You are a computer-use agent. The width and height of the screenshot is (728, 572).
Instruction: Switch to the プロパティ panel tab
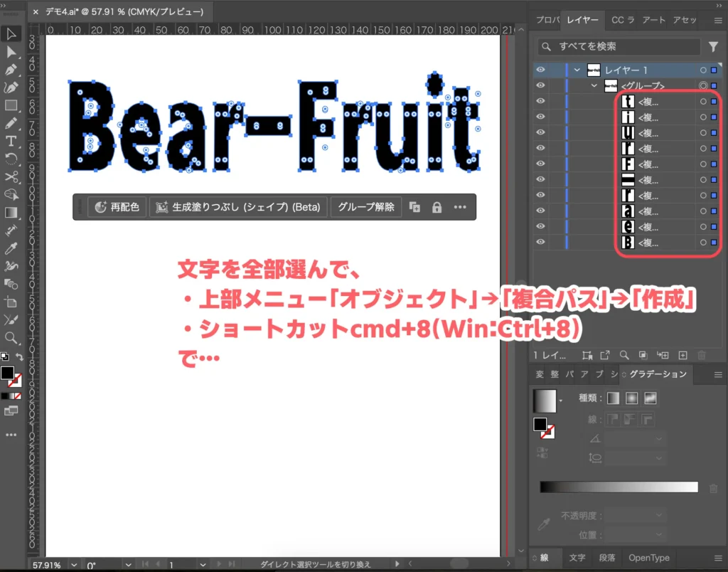(546, 21)
